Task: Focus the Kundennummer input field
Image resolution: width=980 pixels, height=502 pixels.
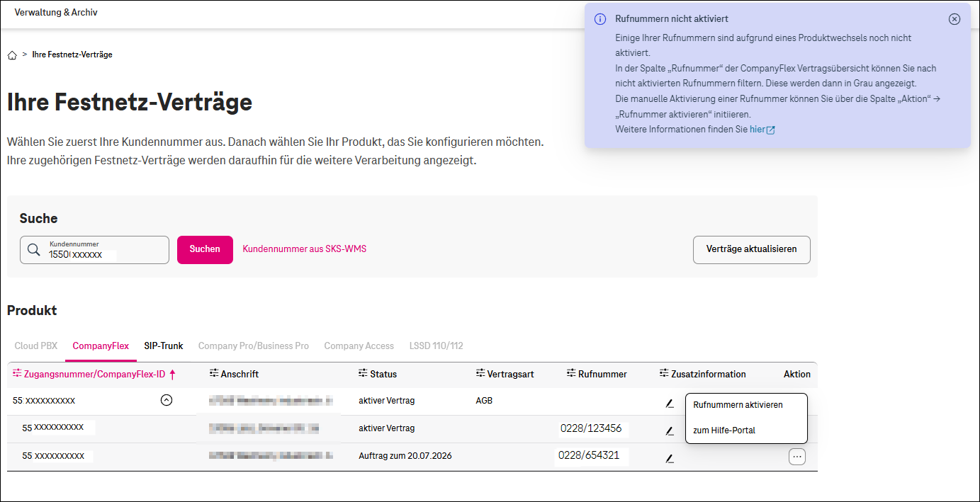Action: coord(94,250)
